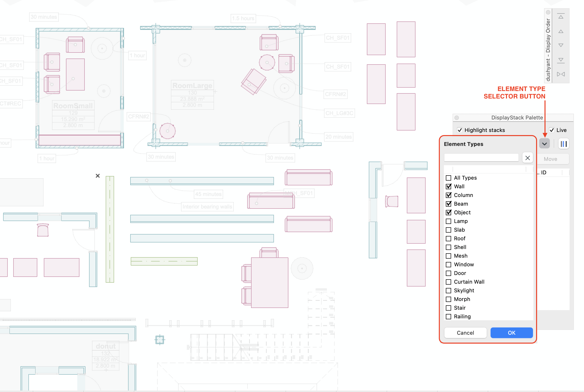Select the Door checkbox

click(448, 273)
